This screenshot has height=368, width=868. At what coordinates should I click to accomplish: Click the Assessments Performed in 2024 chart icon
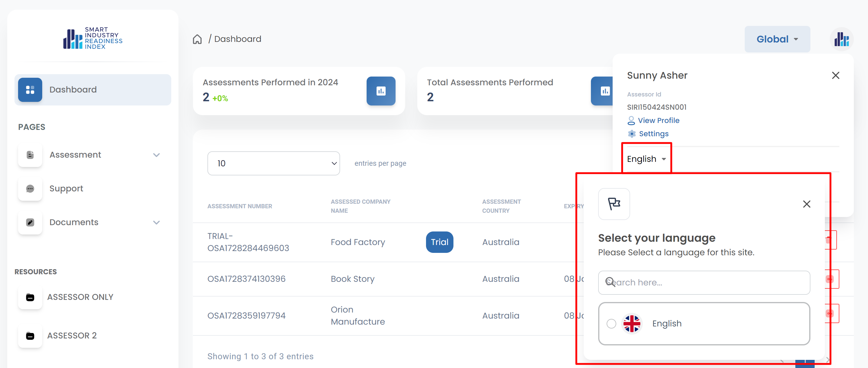coord(381,91)
